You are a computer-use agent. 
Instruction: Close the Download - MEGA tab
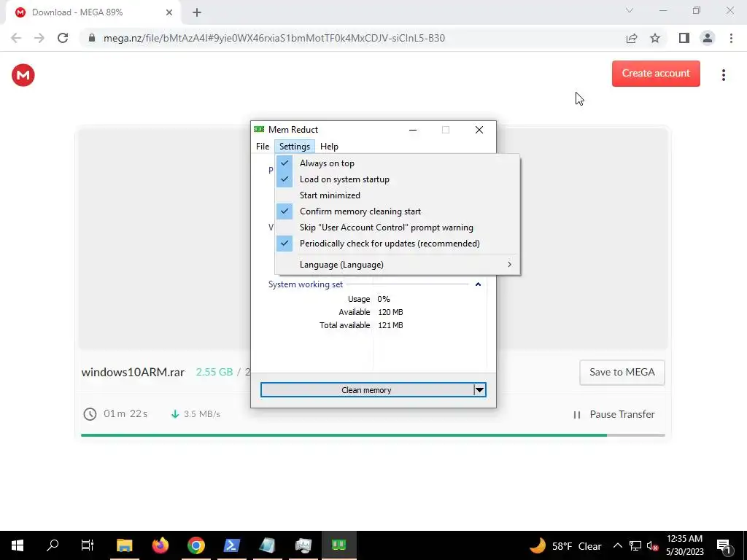[169, 12]
